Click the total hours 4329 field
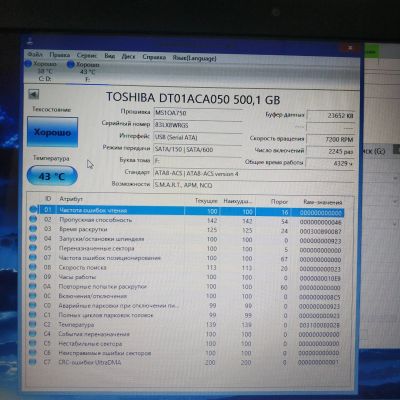Image resolution: width=400 pixels, height=400 pixels. point(330,163)
